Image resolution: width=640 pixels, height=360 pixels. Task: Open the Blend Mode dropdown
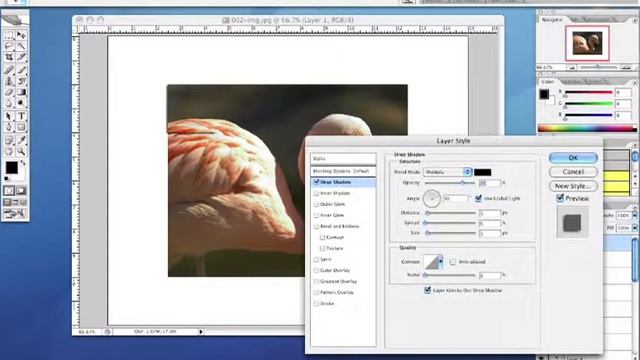click(447, 172)
